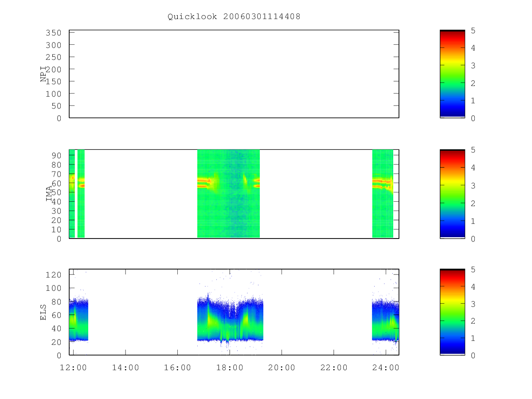
Task: Click the IMA panel colorbar
Action: coord(452,194)
